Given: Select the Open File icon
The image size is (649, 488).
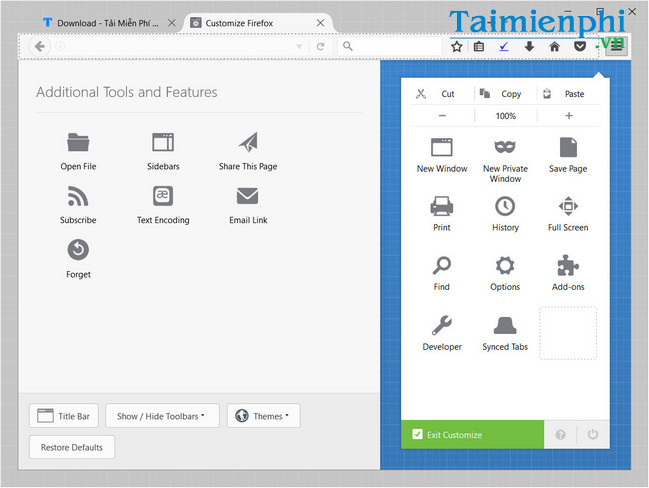Looking at the screenshot, I should (78, 142).
